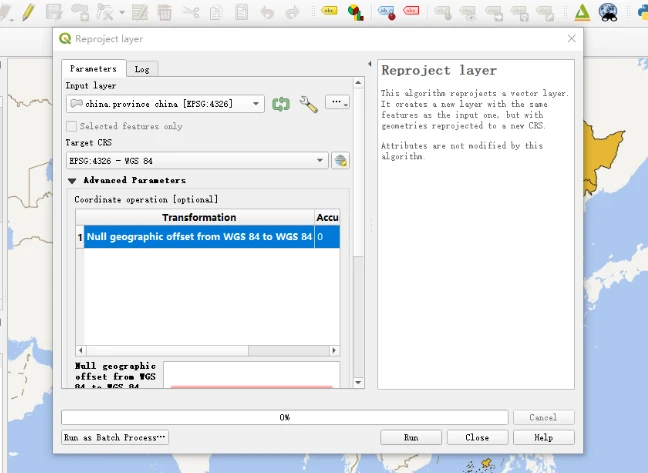The height and width of the screenshot is (473, 648).
Task: Click the Transformation column header
Action: click(x=199, y=217)
